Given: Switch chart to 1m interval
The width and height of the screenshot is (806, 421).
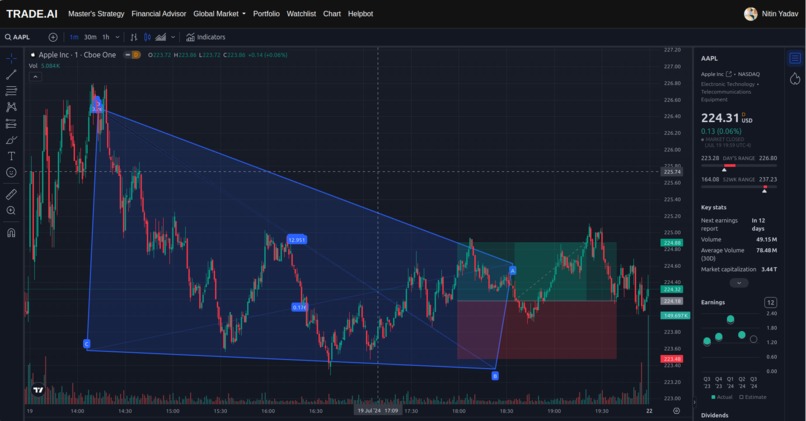Looking at the screenshot, I should coord(74,37).
